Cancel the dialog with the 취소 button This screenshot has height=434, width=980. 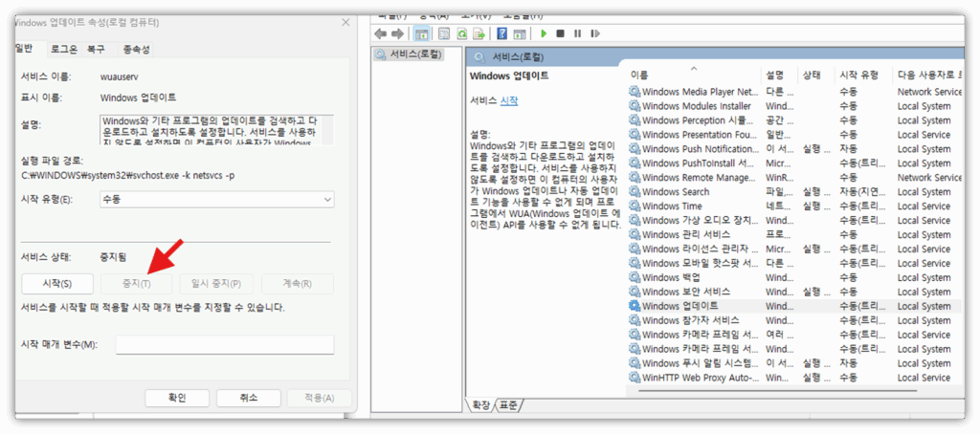[x=248, y=398]
